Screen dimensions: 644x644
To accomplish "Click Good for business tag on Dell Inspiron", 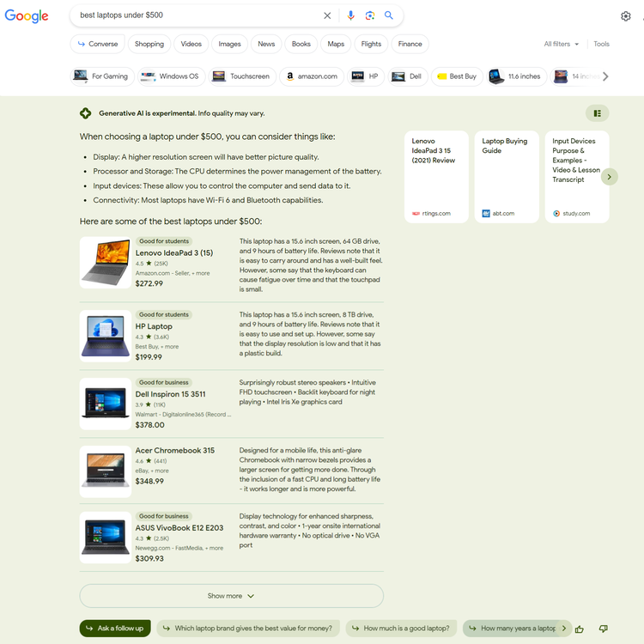I will pyautogui.click(x=164, y=382).
